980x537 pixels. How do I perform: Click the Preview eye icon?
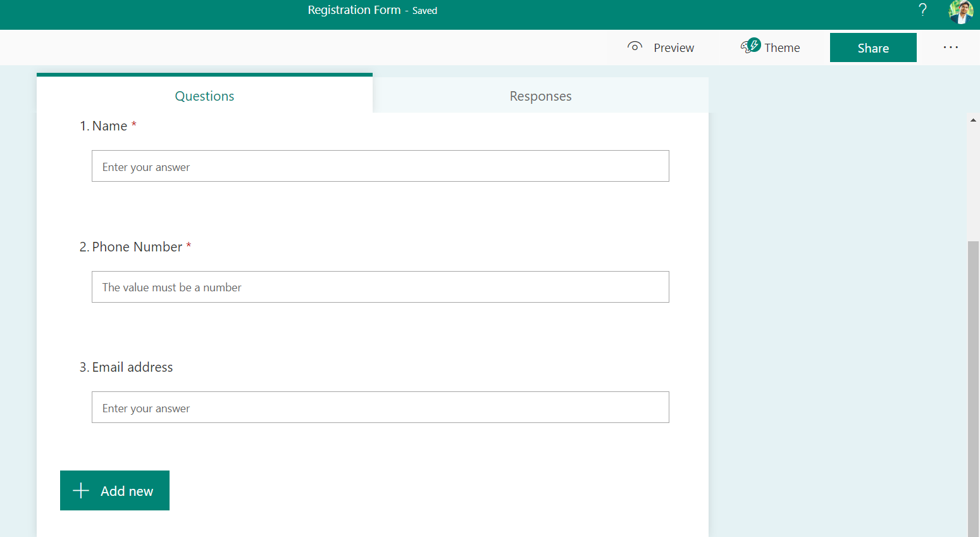(x=635, y=47)
